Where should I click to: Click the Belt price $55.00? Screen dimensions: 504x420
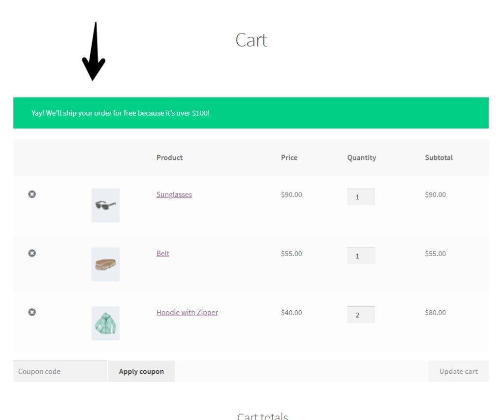291,254
